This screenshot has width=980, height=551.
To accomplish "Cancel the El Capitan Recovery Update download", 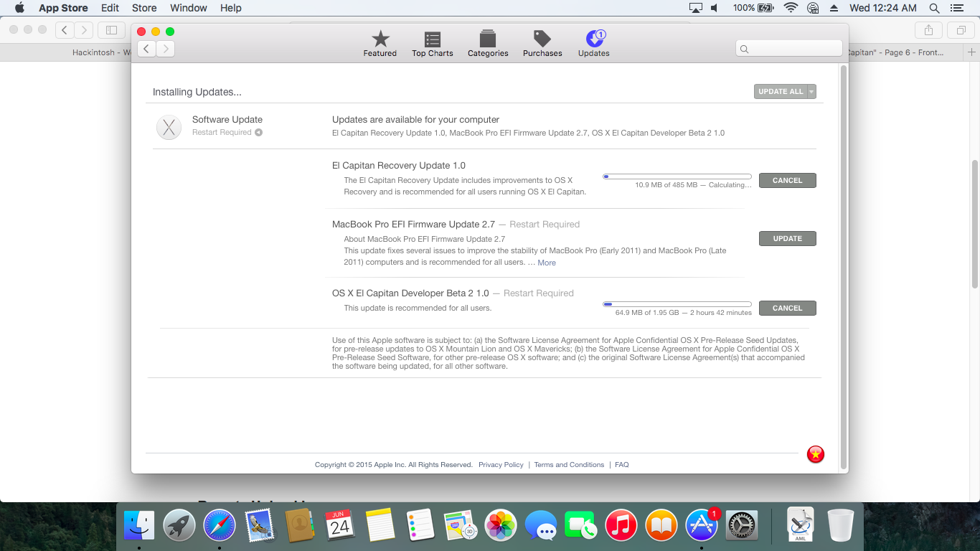I will pos(787,181).
